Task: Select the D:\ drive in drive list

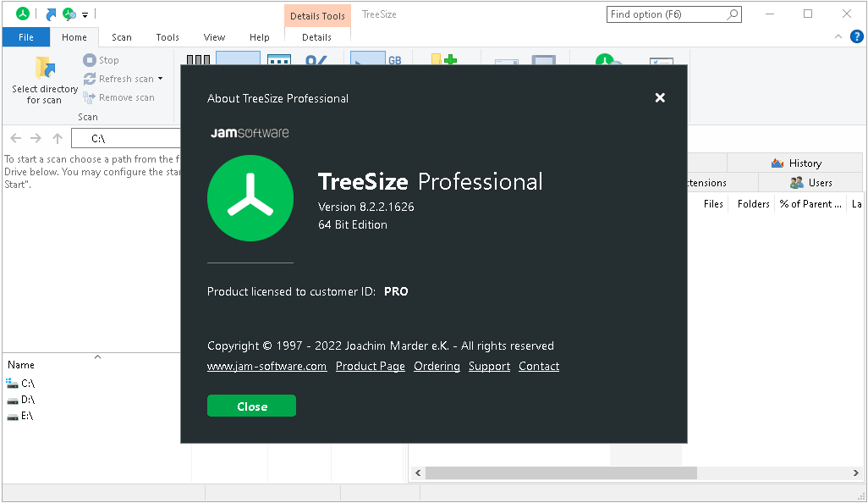Action: point(20,400)
